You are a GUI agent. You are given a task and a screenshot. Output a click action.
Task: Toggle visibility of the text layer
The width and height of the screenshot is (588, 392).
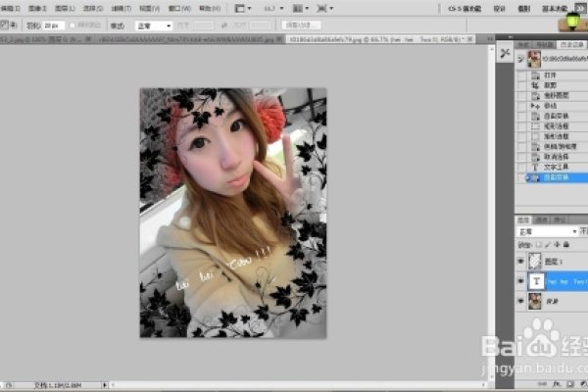pyautogui.click(x=521, y=281)
